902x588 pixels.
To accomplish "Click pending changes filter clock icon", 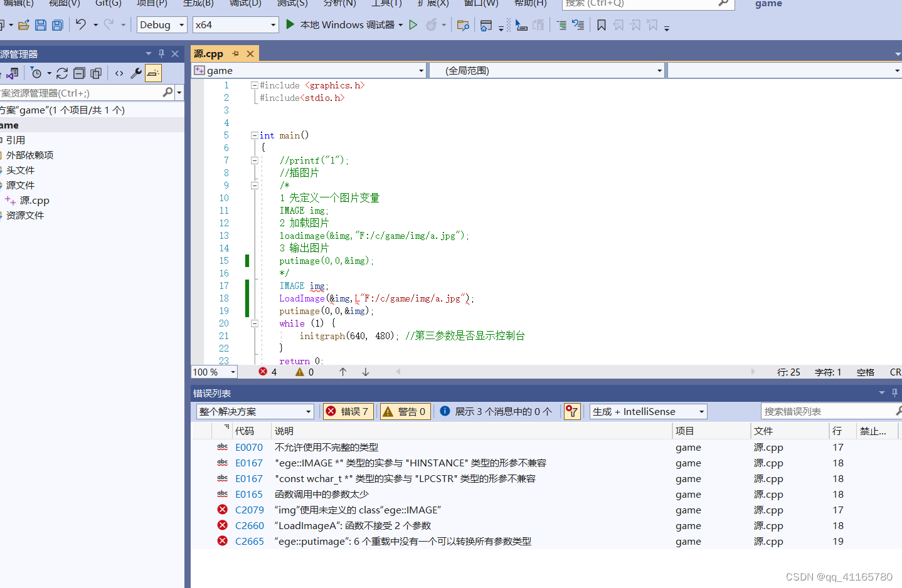I will coord(36,73).
